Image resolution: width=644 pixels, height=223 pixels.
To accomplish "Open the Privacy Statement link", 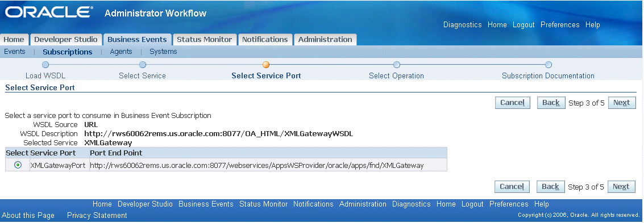I will [97, 216].
